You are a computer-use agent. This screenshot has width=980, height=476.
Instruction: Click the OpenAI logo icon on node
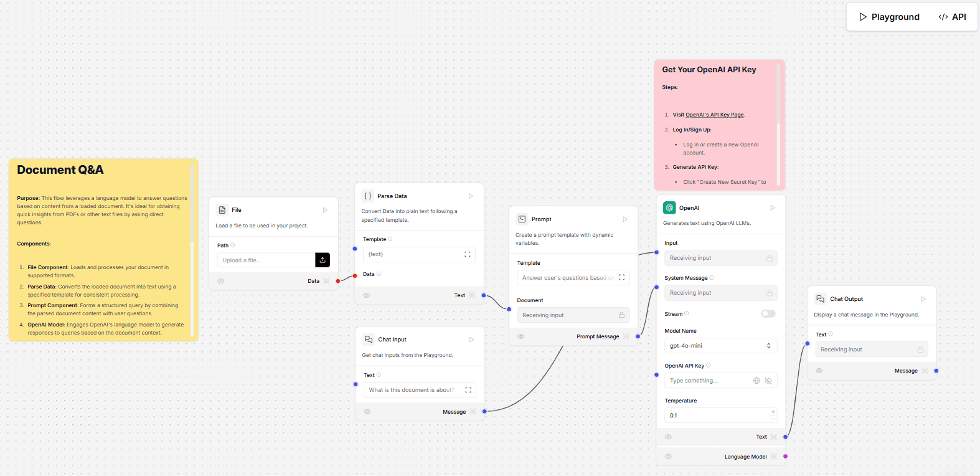pyautogui.click(x=669, y=208)
